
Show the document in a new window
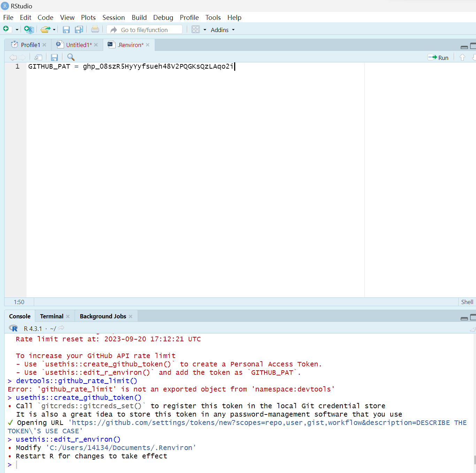(38, 57)
